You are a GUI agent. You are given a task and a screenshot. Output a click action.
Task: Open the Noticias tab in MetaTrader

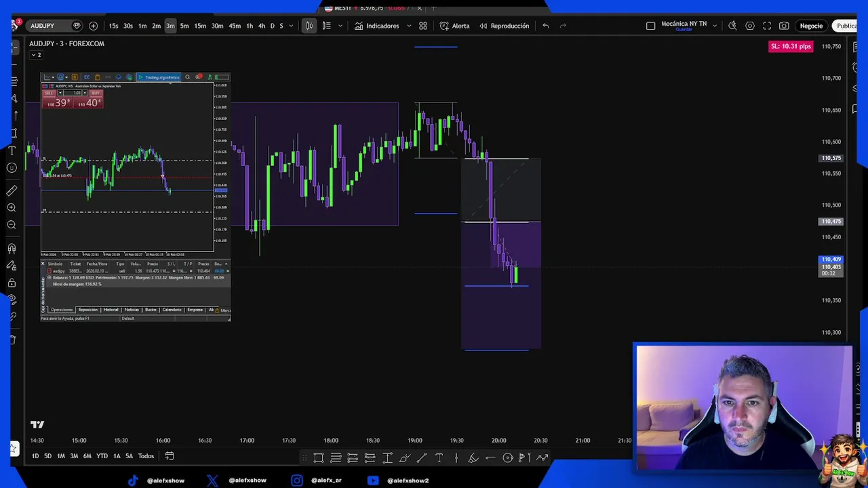pos(132,310)
